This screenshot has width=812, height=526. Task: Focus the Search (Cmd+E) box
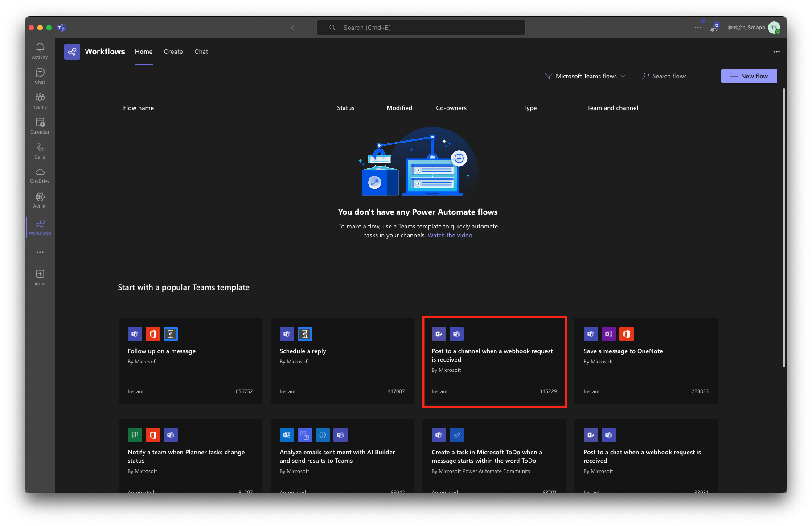(421, 28)
